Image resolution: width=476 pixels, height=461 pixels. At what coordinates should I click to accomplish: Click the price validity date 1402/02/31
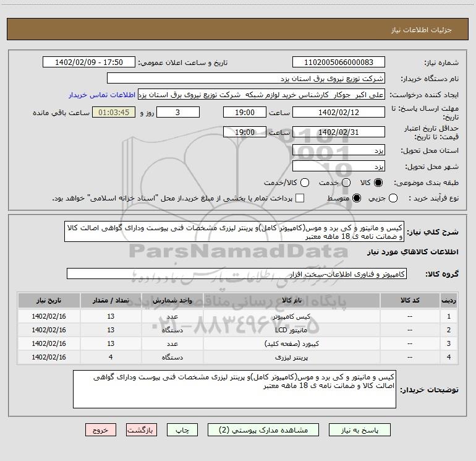(339, 132)
